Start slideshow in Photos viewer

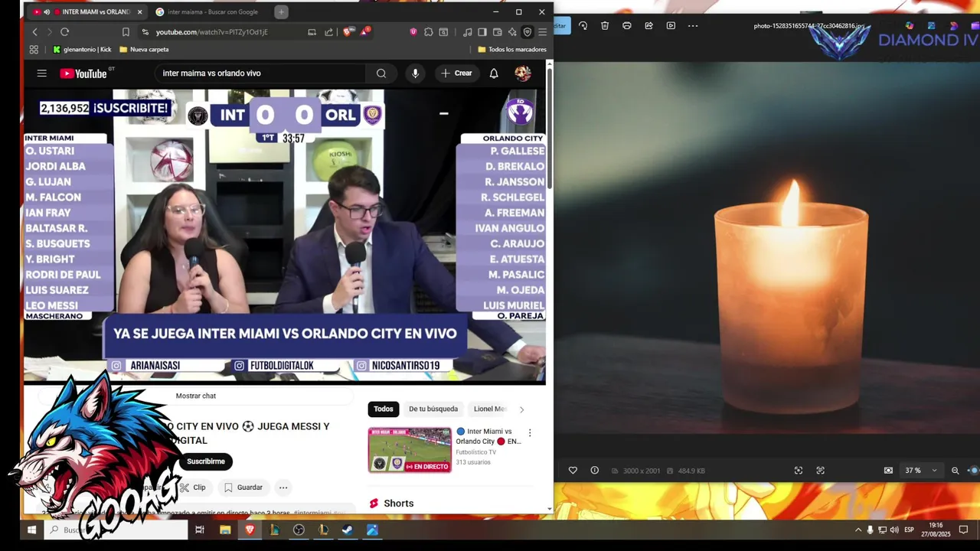[x=671, y=25]
